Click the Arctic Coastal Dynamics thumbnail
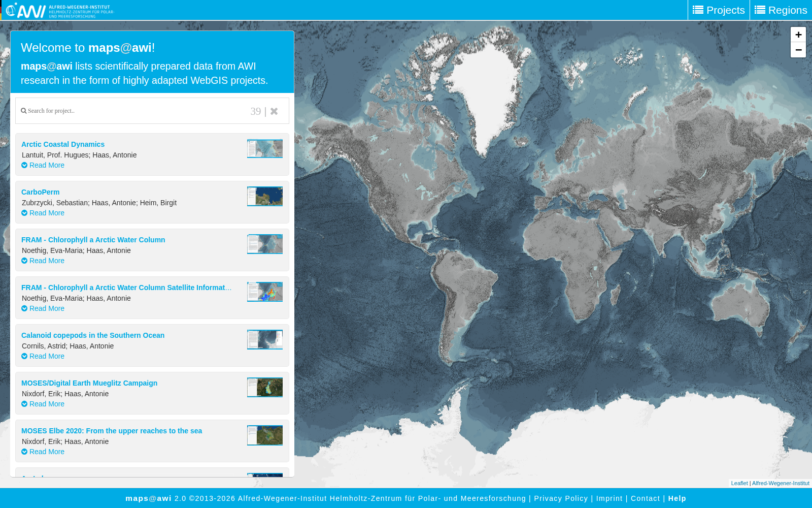This screenshot has height=508, width=812. (x=265, y=148)
